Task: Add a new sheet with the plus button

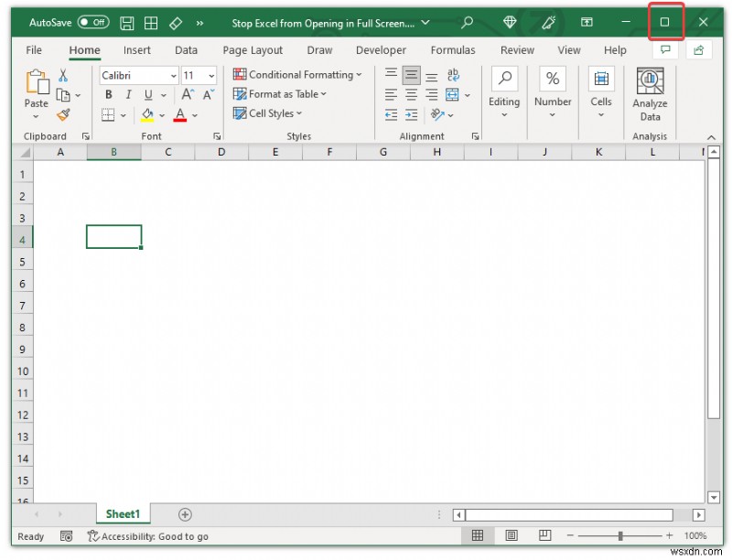Action: (x=187, y=514)
